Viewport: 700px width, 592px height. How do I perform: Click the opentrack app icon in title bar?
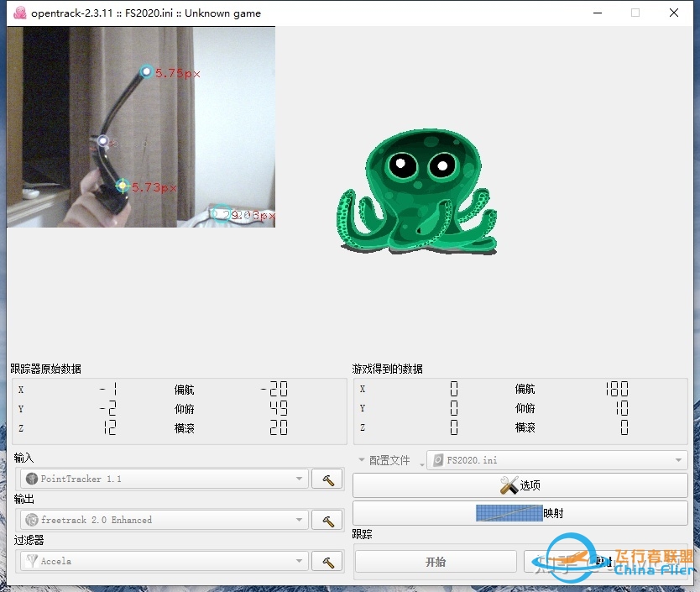coord(20,13)
